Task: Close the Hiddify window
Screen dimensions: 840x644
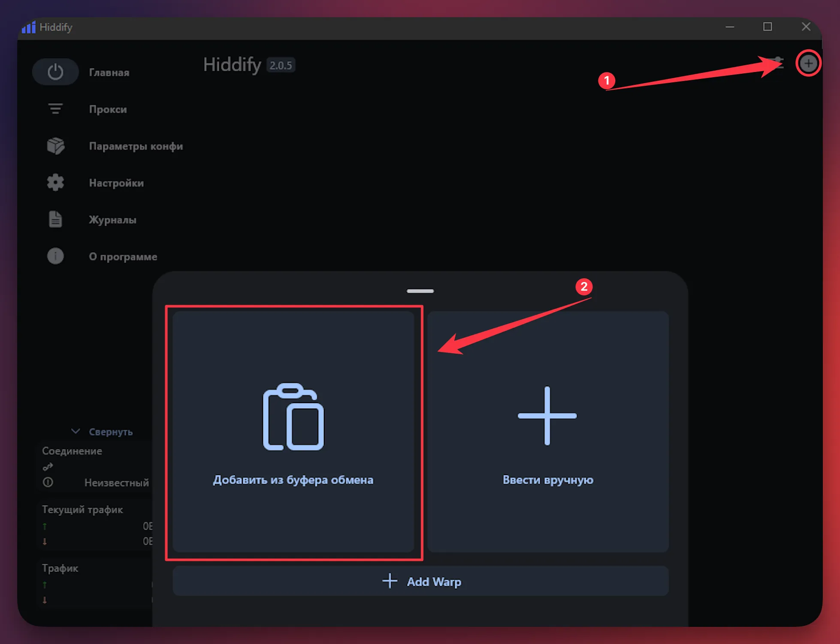Action: [x=806, y=27]
